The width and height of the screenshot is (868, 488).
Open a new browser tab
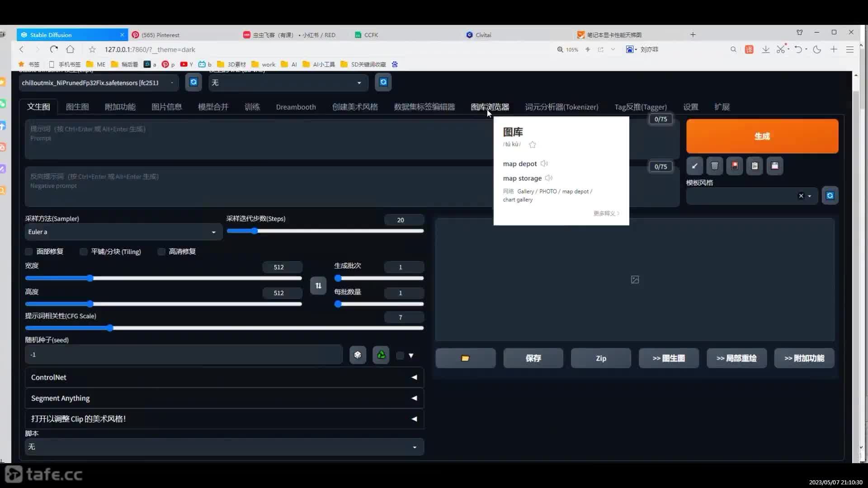tap(693, 35)
